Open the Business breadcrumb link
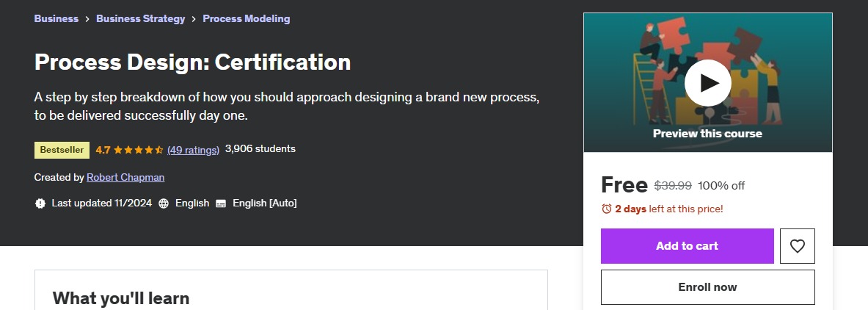This screenshot has width=868, height=310. (56, 18)
